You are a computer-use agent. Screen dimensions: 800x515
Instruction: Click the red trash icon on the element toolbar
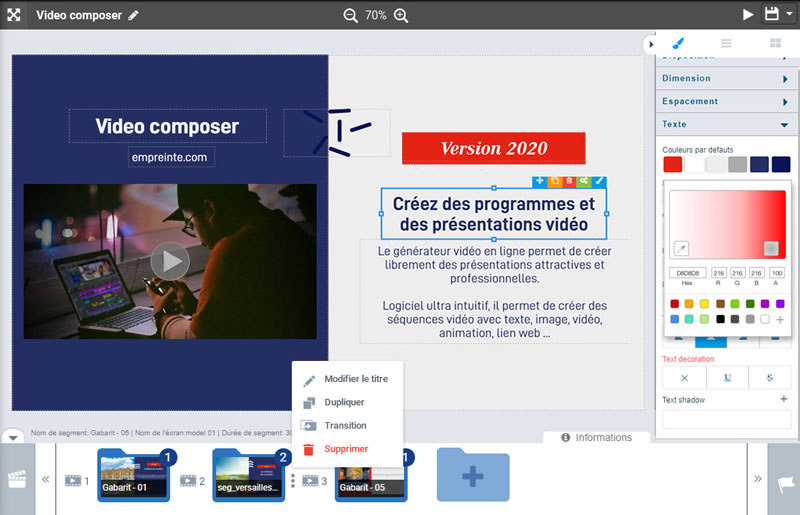tap(569, 181)
